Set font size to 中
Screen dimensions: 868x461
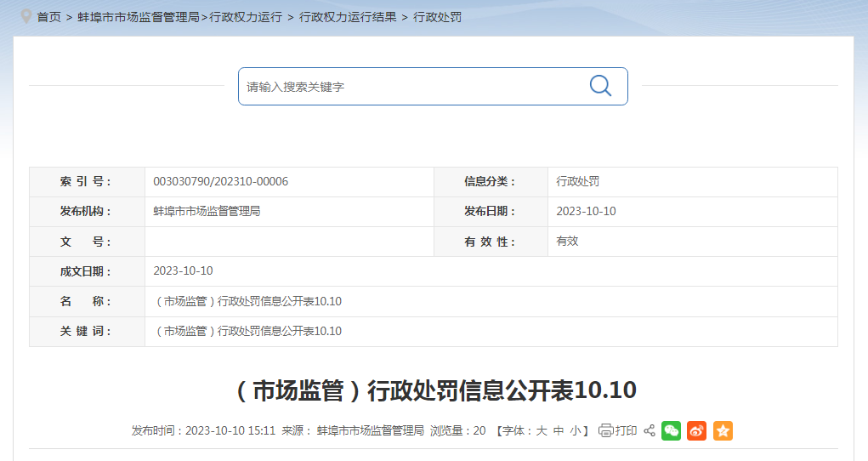[x=559, y=430]
